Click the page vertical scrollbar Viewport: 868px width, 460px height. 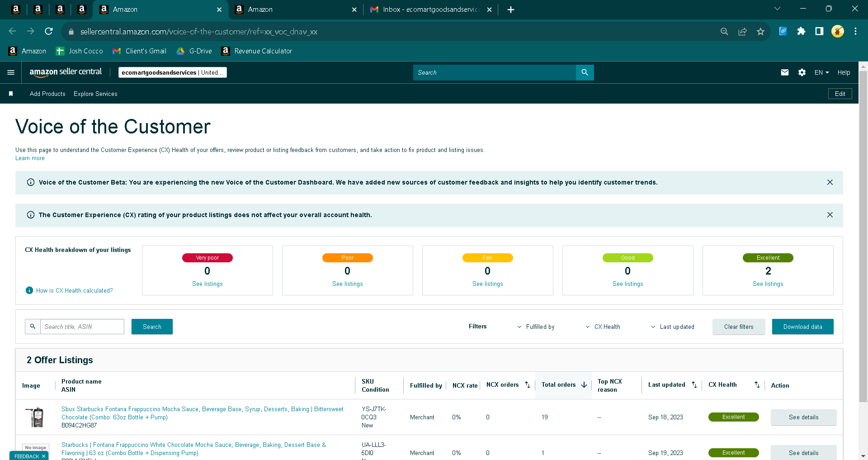click(x=863, y=235)
